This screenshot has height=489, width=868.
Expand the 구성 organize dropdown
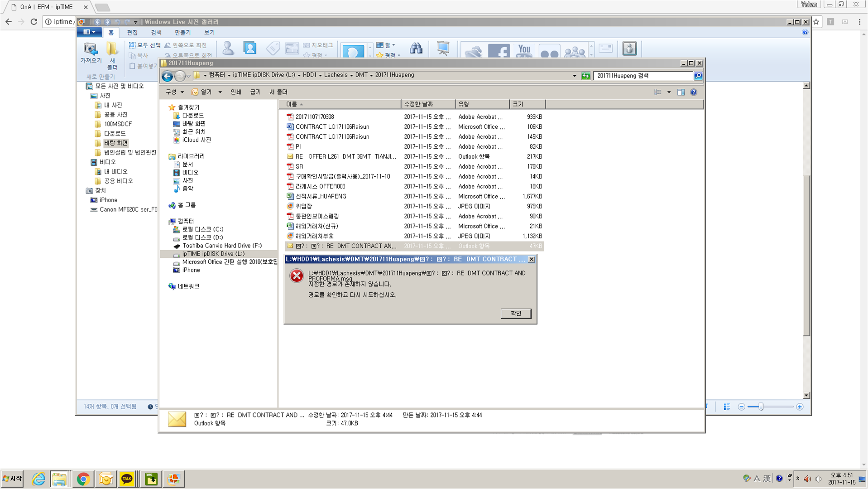click(x=174, y=92)
